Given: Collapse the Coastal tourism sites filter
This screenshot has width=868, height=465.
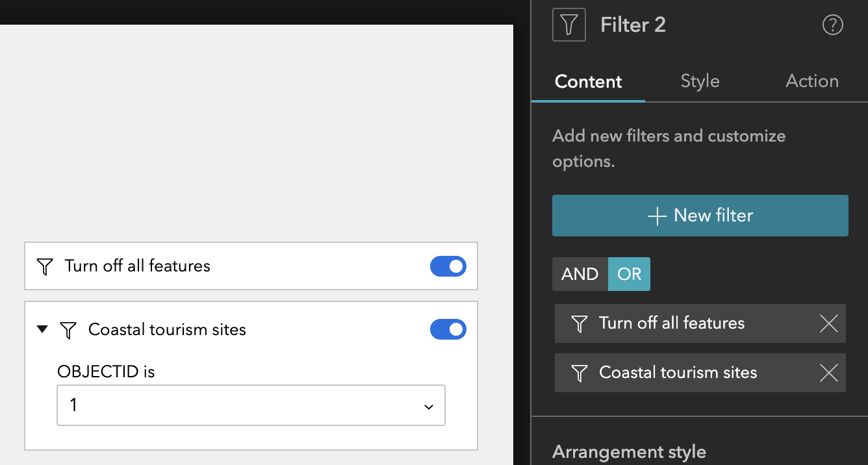Looking at the screenshot, I should pos(42,329).
